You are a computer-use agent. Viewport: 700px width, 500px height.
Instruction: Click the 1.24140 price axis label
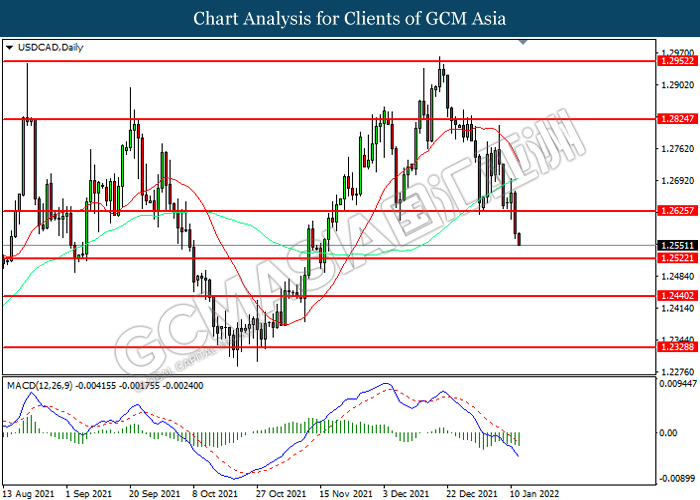pyautogui.click(x=678, y=308)
